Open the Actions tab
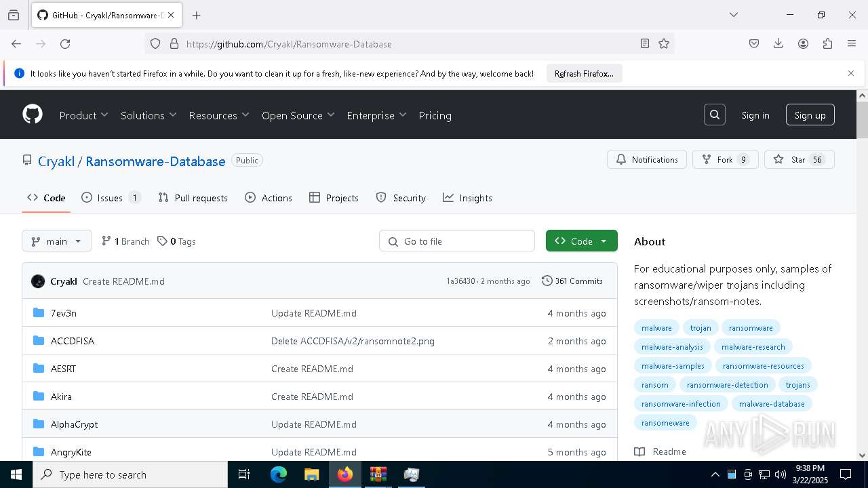This screenshot has height=488, width=868. point(269,198)
